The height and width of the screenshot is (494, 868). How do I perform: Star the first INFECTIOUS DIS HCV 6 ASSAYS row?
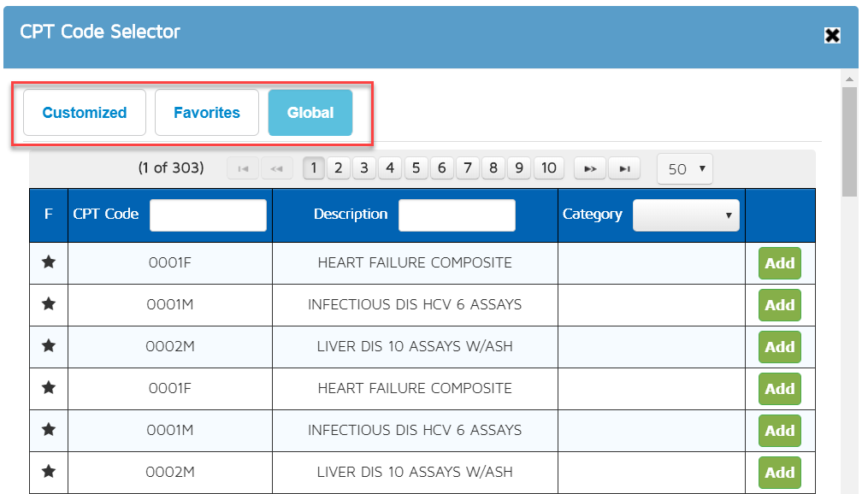[49, 304]
